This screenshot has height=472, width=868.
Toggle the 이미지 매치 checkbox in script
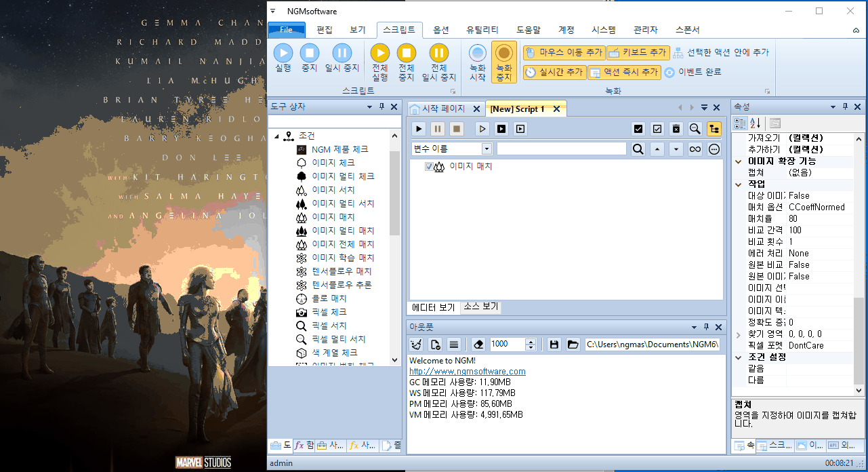pos(429,167)
